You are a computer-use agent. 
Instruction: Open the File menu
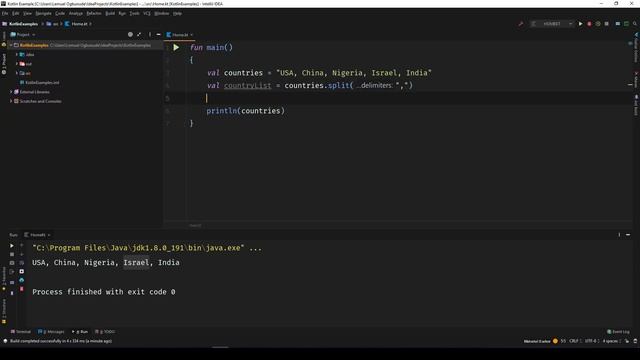5,13
